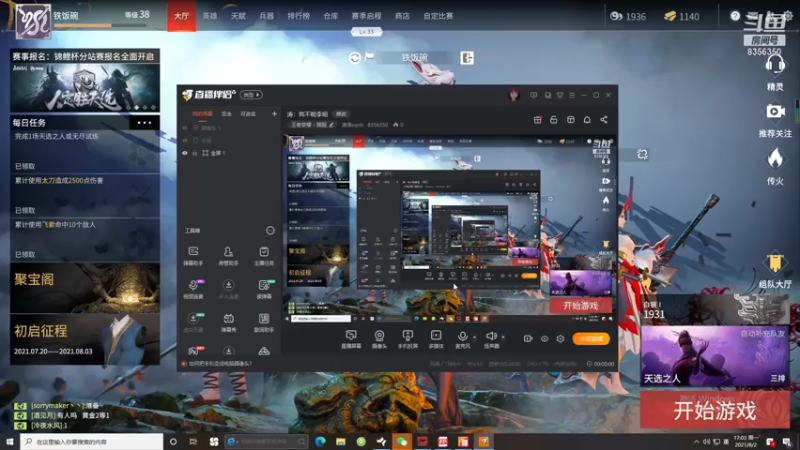Image resolution: width=800 pixels, height=450 pixels.
Task: Open the 读弹幕 tool
Action: [264, 289]
